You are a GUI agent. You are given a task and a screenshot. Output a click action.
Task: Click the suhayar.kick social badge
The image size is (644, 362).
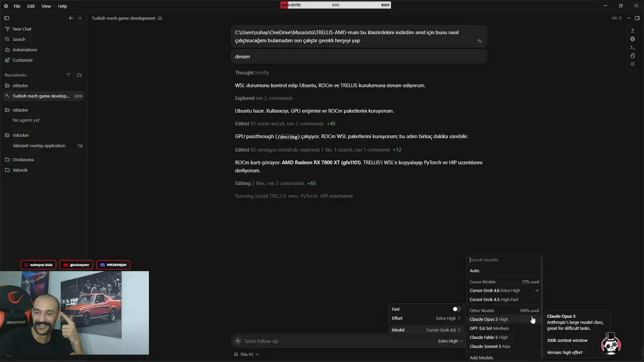point(39,264)
